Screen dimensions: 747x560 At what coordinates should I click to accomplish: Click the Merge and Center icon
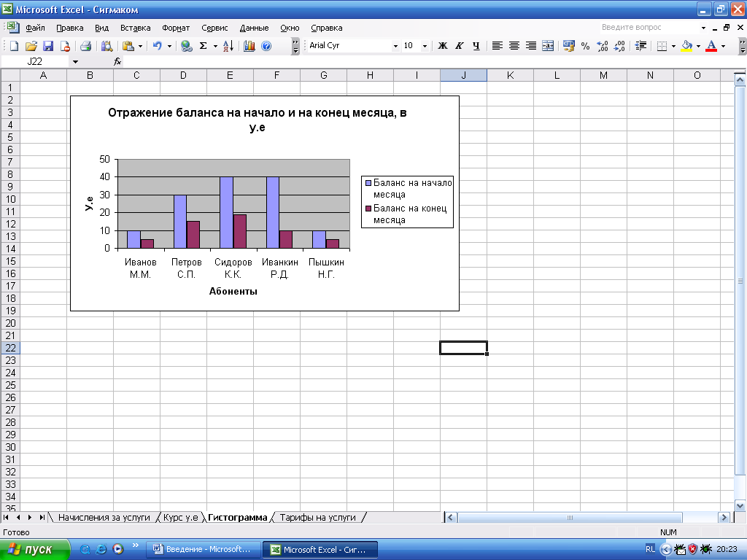pyautogui.click(x=548, y=46)
